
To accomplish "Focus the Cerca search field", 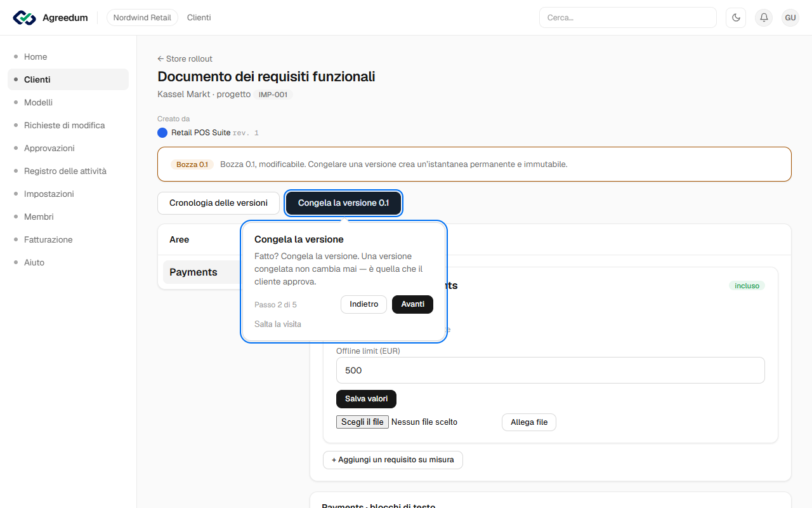I will coord(627,18).
